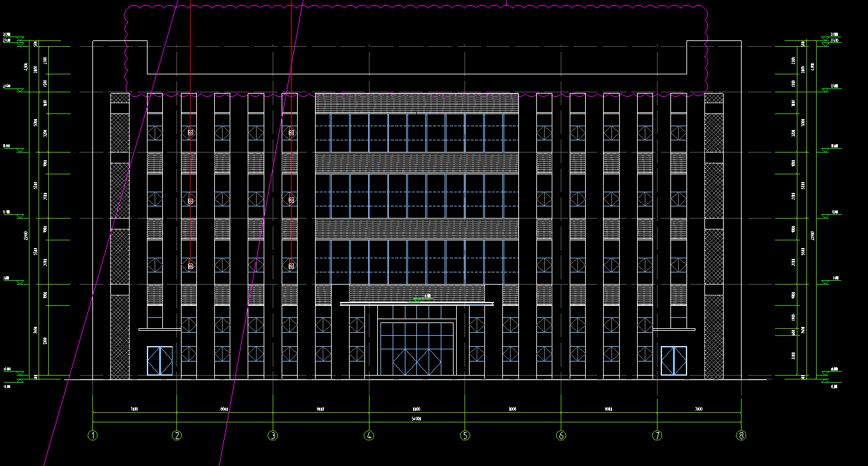Select the canopy slab above right side door
This screenshot has width=868, height=466.
click(674, 329)
